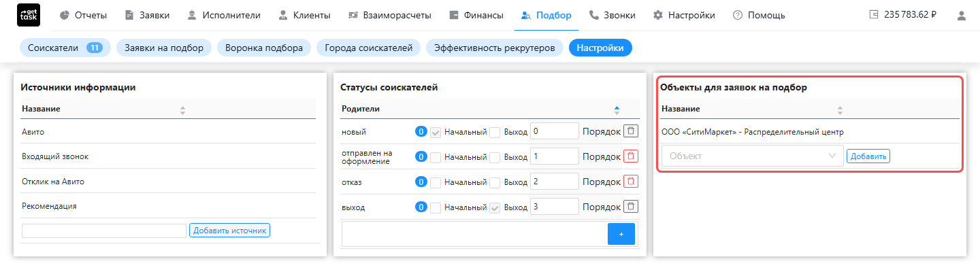Click the Добавить object button
Viewport: 980px width, 272px height.
[868, 156]
